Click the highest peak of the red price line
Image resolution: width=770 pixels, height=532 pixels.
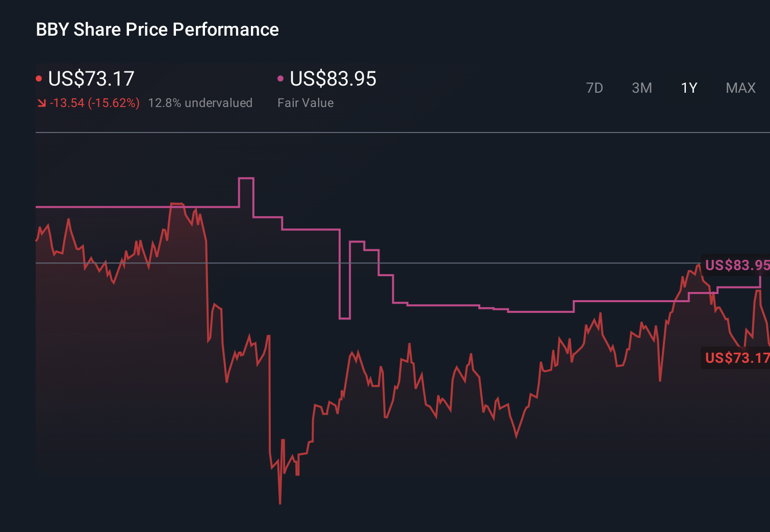click(x=176, y=204)
